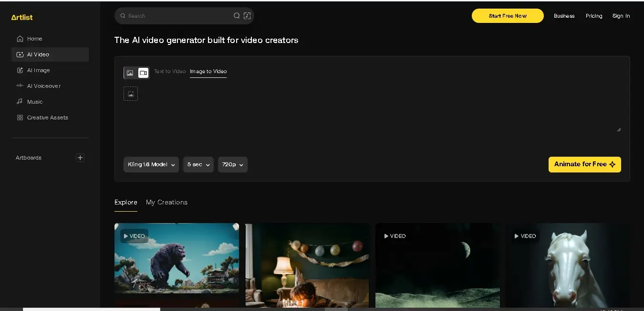
Task: Expand the Kling 1.6 Model dropdown
Action: point(151,164)
